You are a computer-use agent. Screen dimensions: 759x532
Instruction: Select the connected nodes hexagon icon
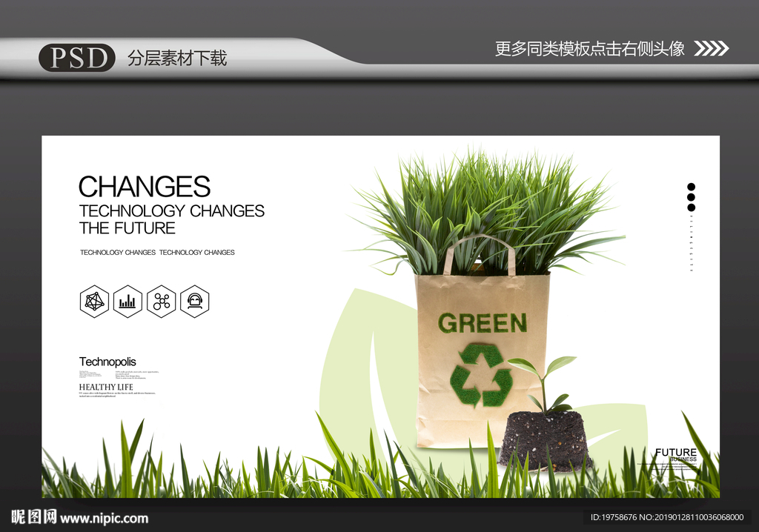point(161,302)
